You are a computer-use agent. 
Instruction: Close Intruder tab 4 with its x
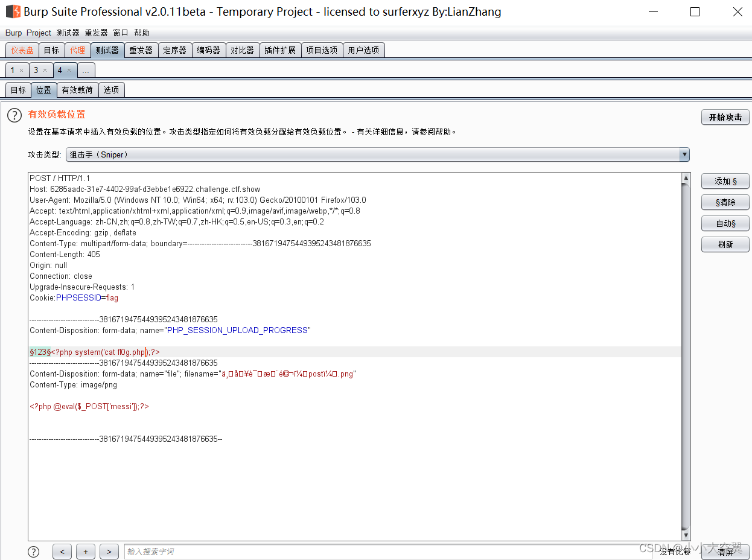point(69,71)
